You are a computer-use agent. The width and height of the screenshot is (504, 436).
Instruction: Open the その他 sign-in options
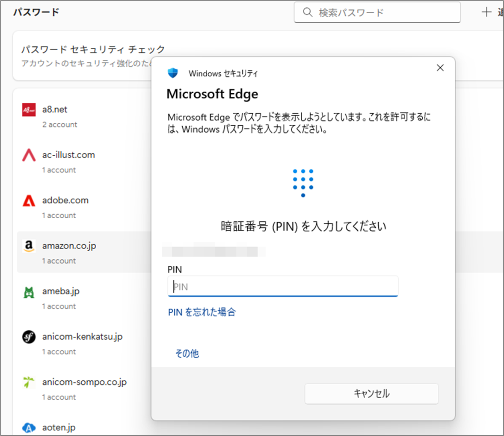click(187, 353)
